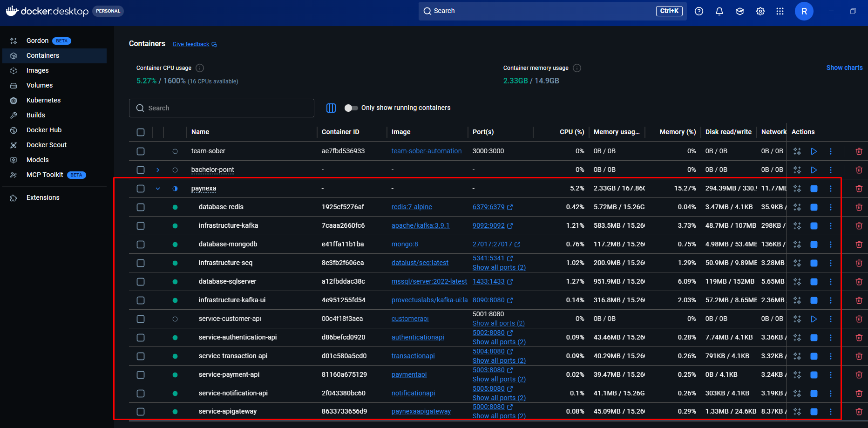
Task: Expand the bachelor-point stack
Action: tap(158, 170)
